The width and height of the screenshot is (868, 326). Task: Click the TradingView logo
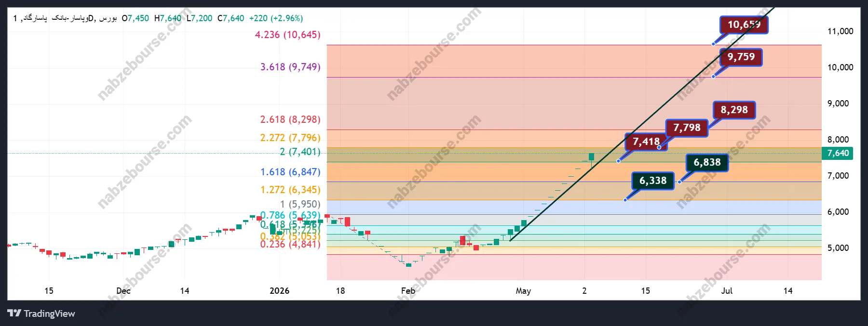point(41,313)
